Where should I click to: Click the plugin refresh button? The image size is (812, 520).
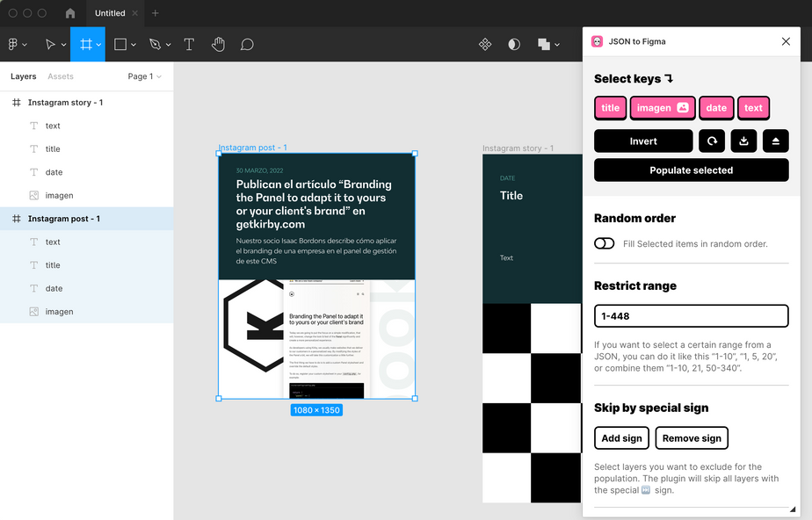[712, 141]
